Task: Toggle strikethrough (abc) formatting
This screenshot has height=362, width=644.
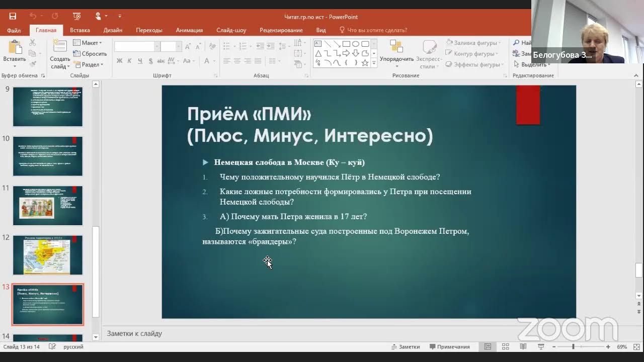Action: point(161,61)
